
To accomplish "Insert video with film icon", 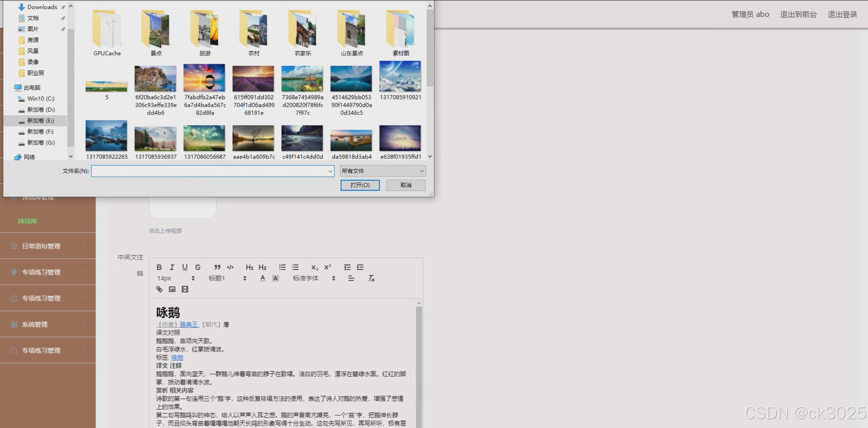I will coord(185,289).
